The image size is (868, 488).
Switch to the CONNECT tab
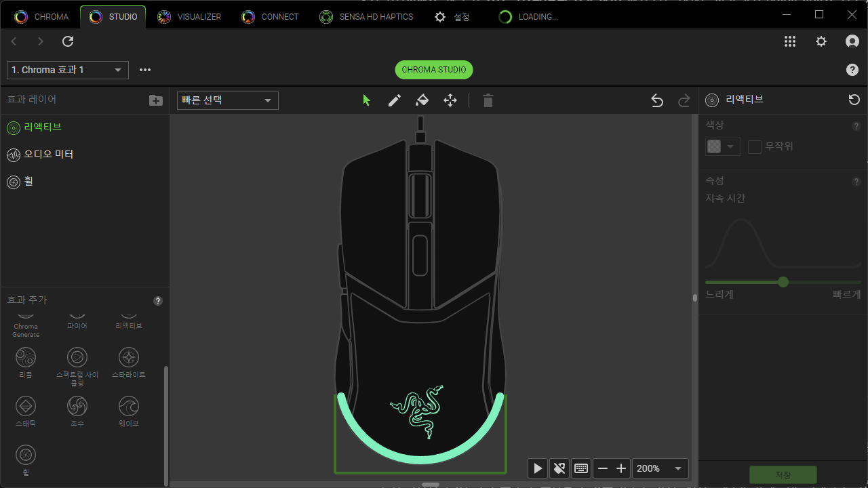pyautogui.click(x=271, y=16)
